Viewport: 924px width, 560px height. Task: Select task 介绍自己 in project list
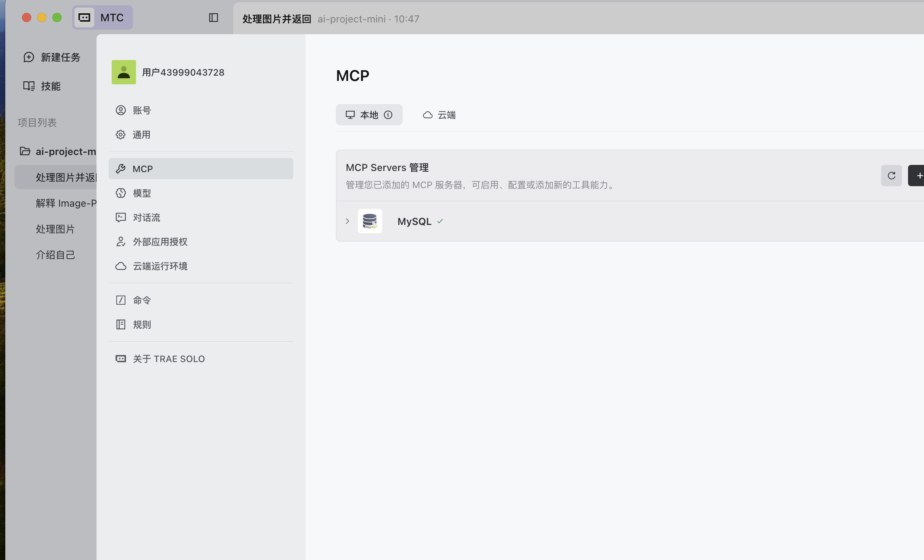tap(55, 255)
